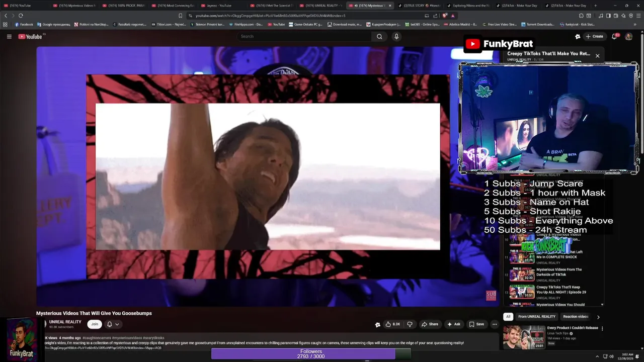Click the video title Mysterious Videos That Will Give
644x362 pixels.
coord(94,313)
